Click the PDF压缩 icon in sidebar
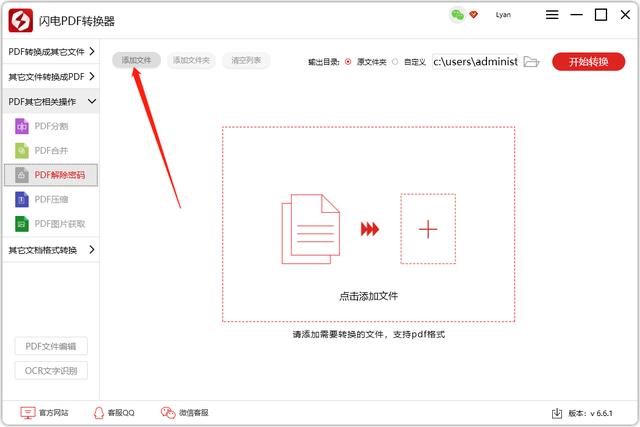Screen dimensions: 640x427 tap(22, 200)
